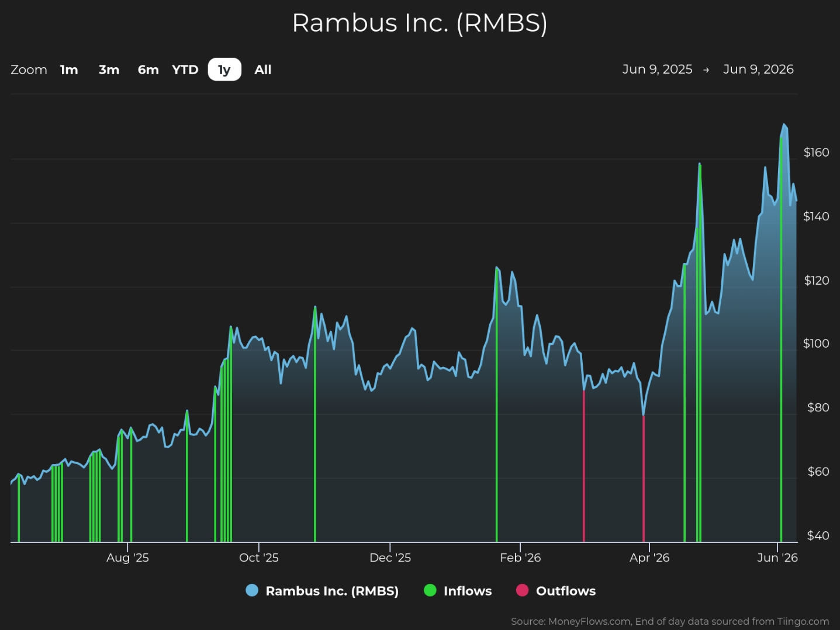
Task: Click the source attribution text
Action: pyautogui.click(x=670, y=621)
